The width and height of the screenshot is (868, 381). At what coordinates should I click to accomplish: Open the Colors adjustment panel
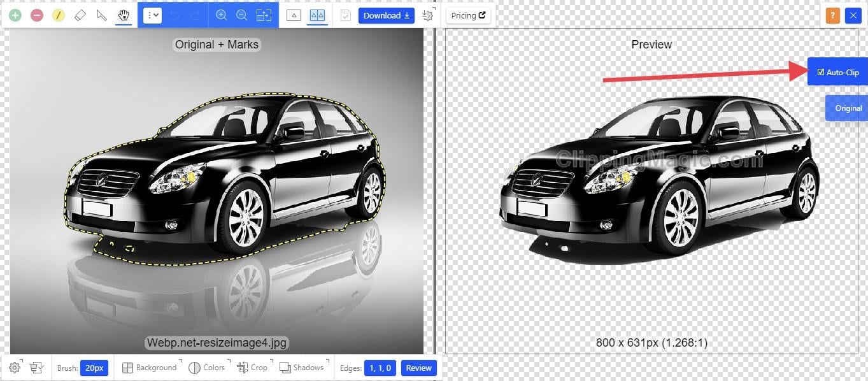click(208, 368)
